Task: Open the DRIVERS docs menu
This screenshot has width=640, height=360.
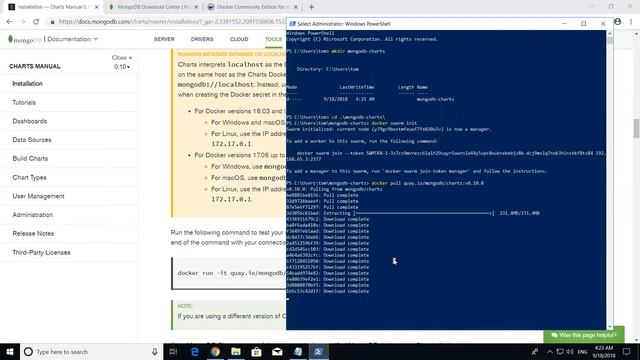Action: pos(202,39)
